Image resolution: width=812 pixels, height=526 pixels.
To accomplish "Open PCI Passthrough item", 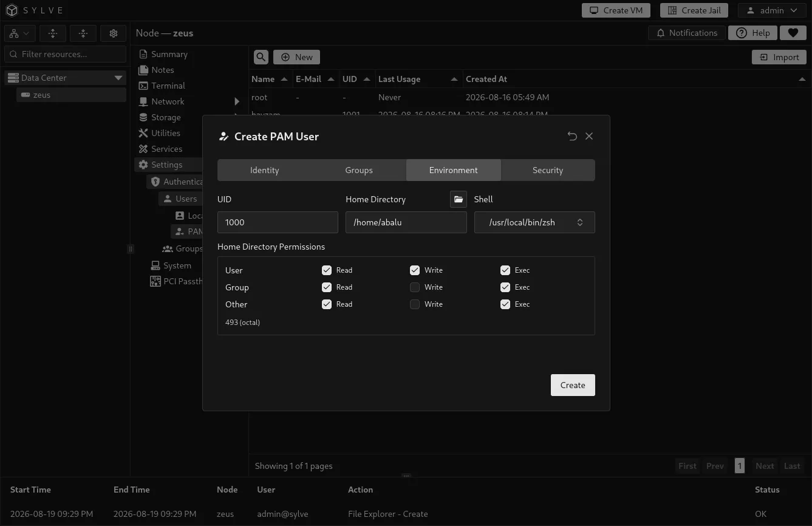I will 176,281.
